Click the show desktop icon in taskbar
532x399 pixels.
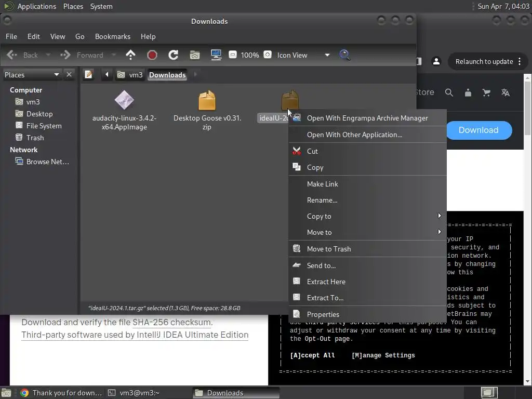click(6, 393)
